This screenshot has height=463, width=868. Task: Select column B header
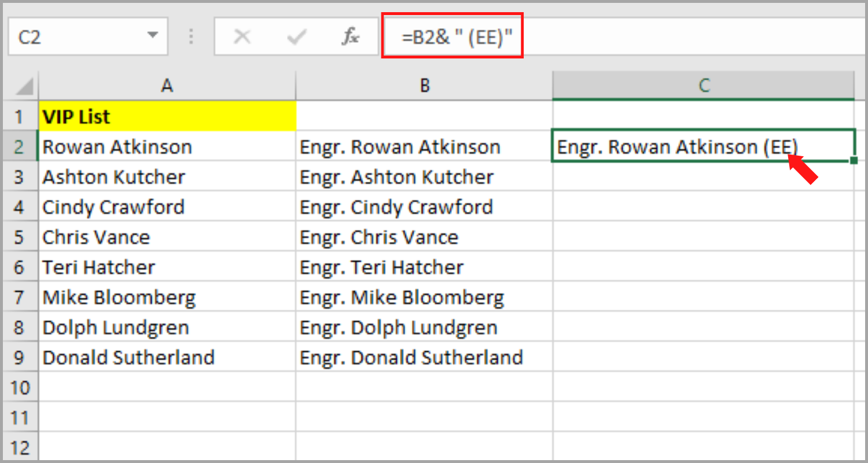point(424,84)
